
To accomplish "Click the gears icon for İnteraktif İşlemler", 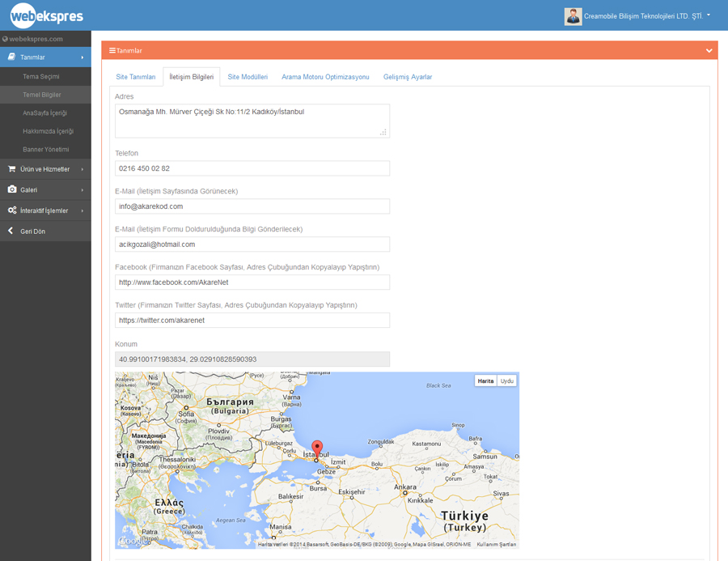I will [x=11, y=210].
